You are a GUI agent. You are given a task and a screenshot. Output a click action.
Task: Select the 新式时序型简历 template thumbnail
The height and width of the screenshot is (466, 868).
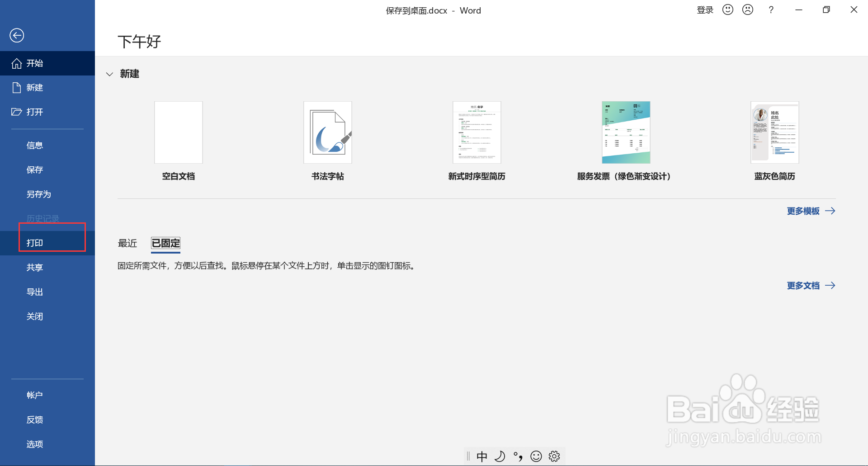(477, 132)
